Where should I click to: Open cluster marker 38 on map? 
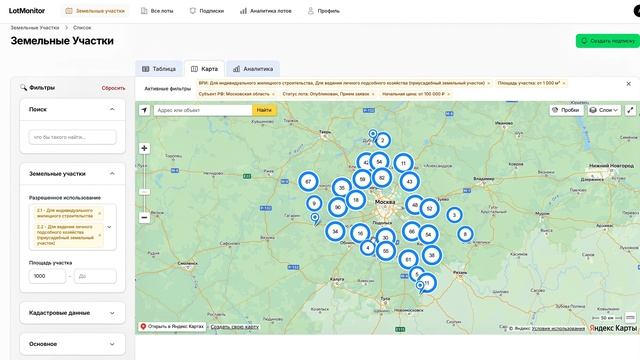coord(431,256)
